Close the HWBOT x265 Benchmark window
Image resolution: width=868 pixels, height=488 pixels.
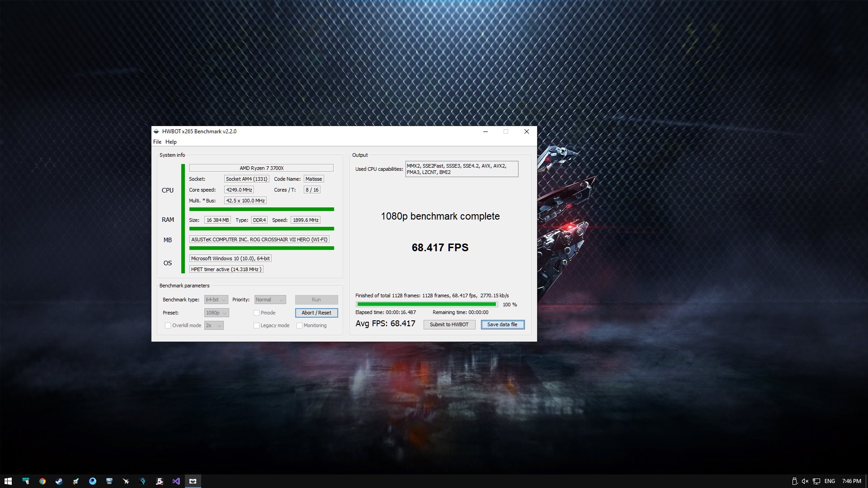pos(527,131)
